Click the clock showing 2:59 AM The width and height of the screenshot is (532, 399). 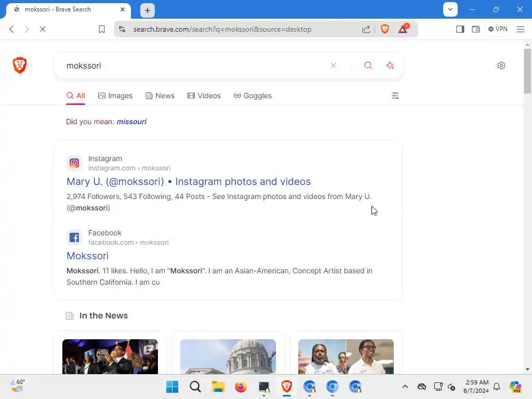[476, 387]
